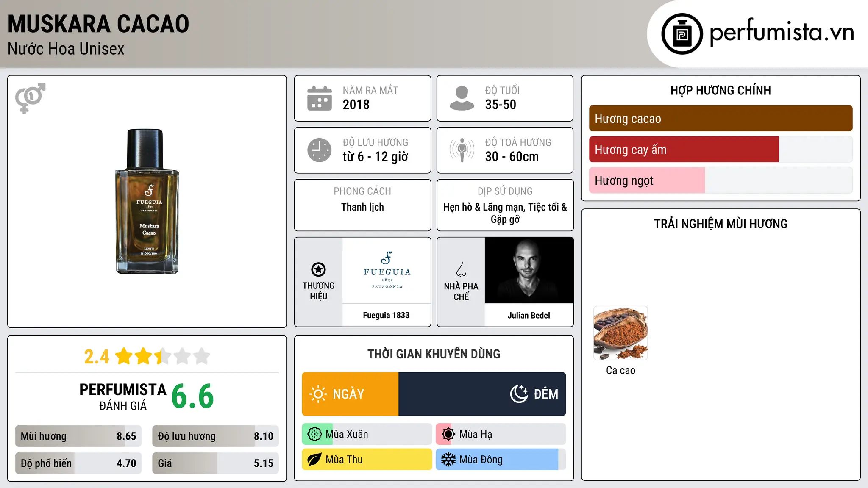Viewport: 868px width, 488px height.
Task: Click the Độ lưu hương 8.10 score bar
Action: [215, 436]
